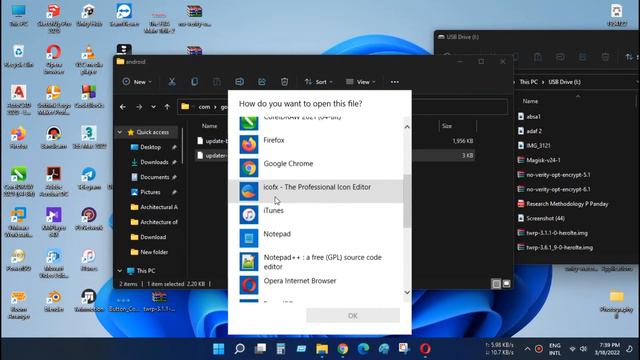Pick Notepad++ source code editor
Viewport: 640px width, 360px height.
click(316, 262)
